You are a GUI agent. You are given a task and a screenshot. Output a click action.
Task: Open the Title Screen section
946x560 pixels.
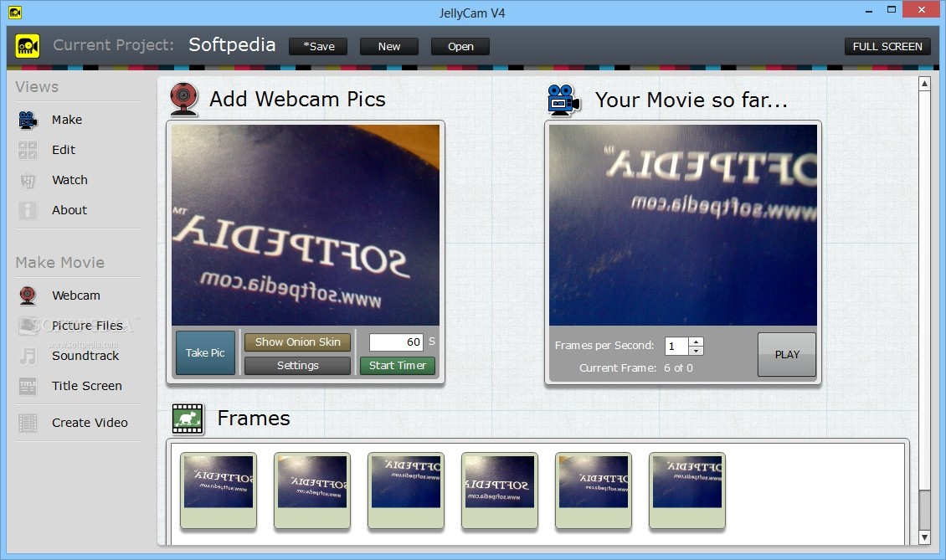pyautogui.click(x=87, y=386)
